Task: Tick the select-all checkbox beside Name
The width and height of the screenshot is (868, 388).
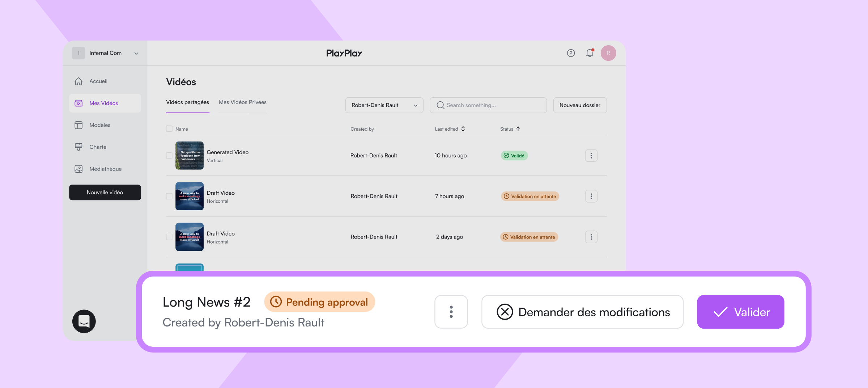Action: [169, 129]
